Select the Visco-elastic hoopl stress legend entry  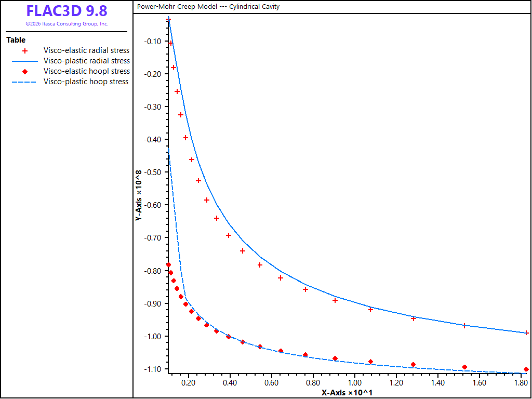(x=87, y=71)
